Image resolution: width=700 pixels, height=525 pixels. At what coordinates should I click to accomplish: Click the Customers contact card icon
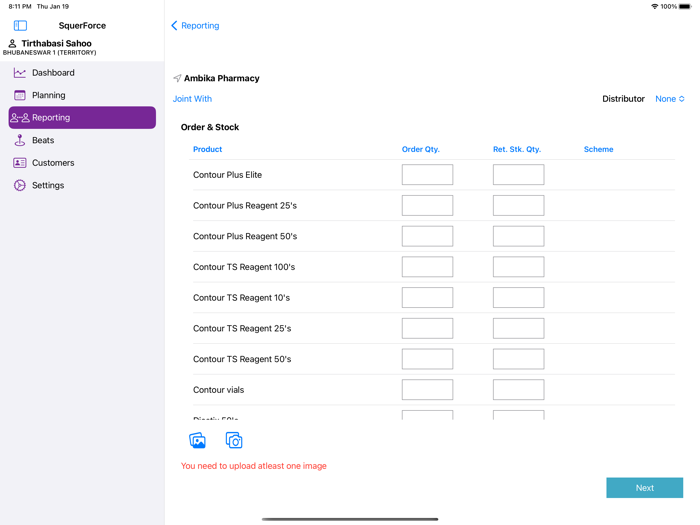click(x=20, y=162)
